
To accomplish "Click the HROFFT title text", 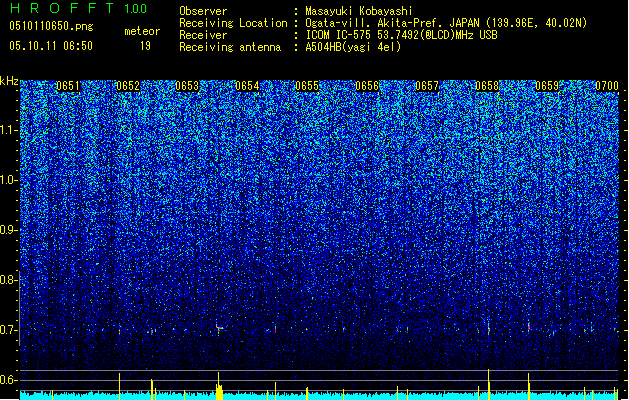I will point(63,8).
